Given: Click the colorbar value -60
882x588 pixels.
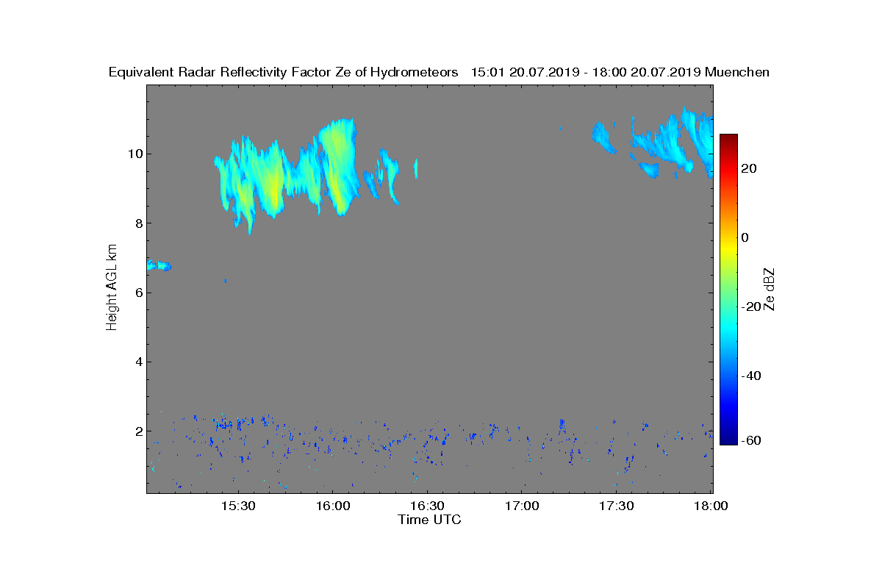Looking at the screenshot, I should 751,440.
